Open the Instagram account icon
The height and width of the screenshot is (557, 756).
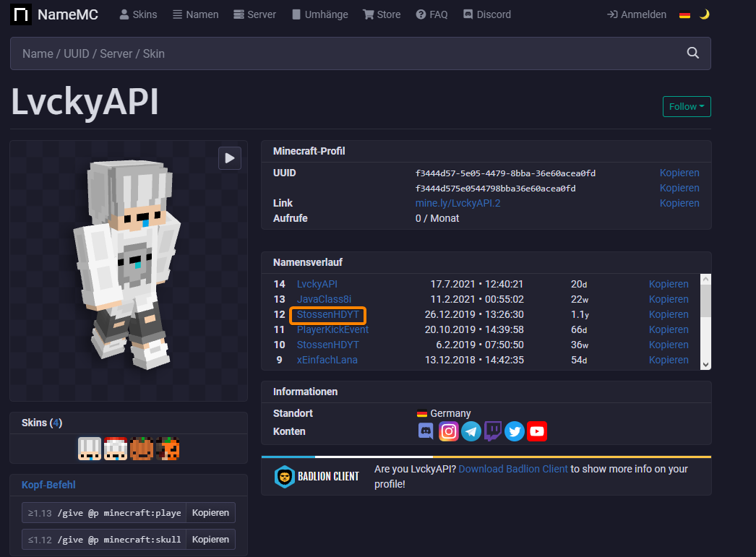449,431
